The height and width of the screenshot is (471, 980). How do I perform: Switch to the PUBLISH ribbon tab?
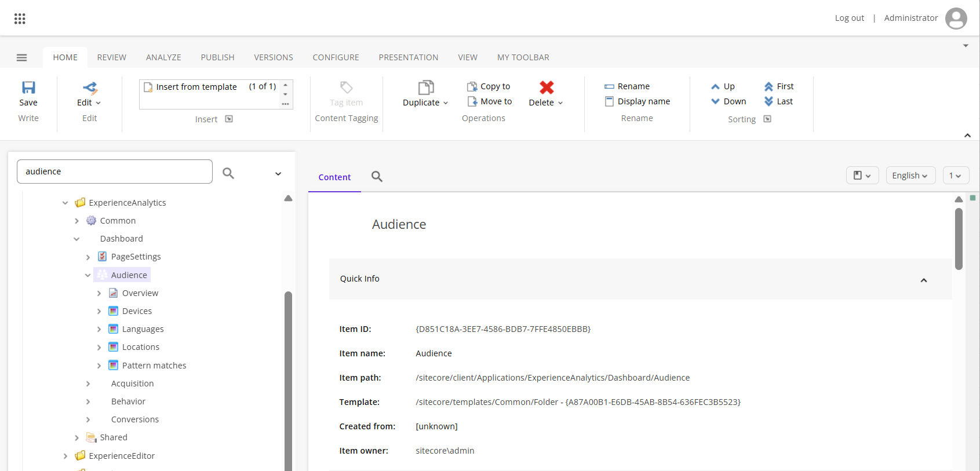click(x=218, y=57)
